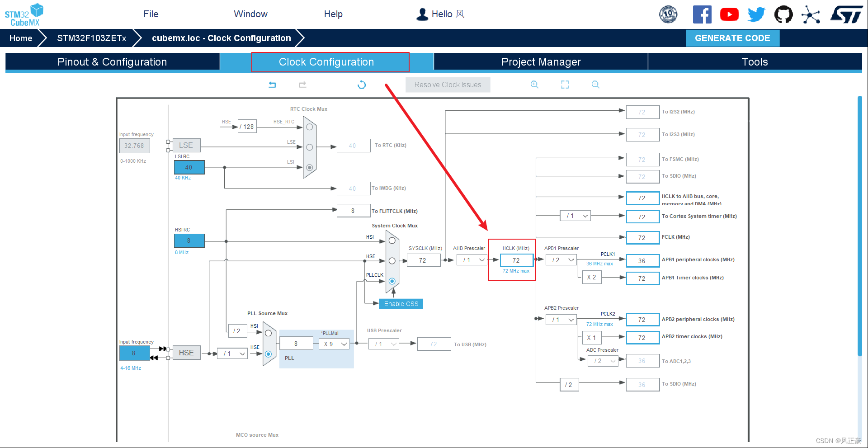Click the LSI RC 40 block
The width and height of the screenshot is (868, 448).
tap(189, 167)
